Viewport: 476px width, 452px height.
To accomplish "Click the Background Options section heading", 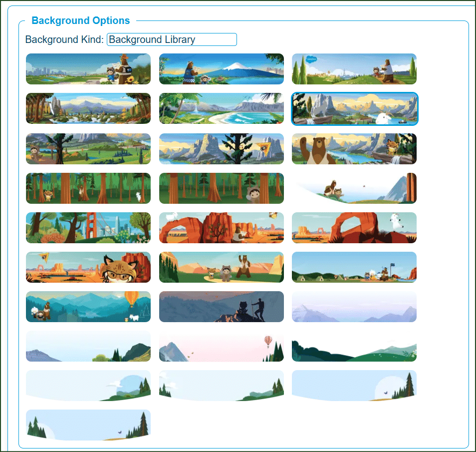I will click(x=80, y=20).
